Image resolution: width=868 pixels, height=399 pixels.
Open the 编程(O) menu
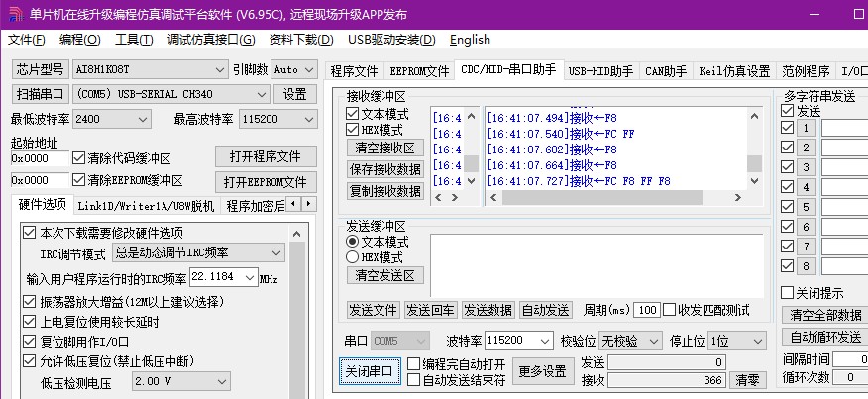79,40
